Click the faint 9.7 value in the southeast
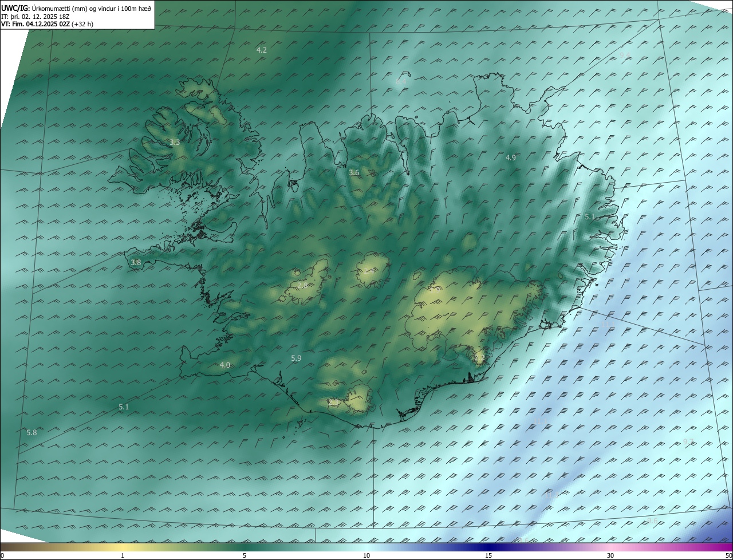Image resolution: width=733 pixels, height=560 pixels. pyautogui.click(x=688, y=441)
